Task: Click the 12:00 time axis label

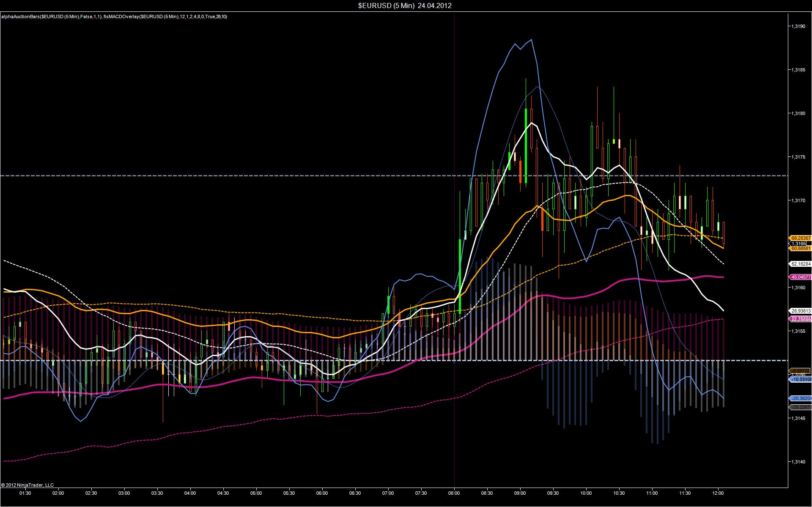Action: 718,493
